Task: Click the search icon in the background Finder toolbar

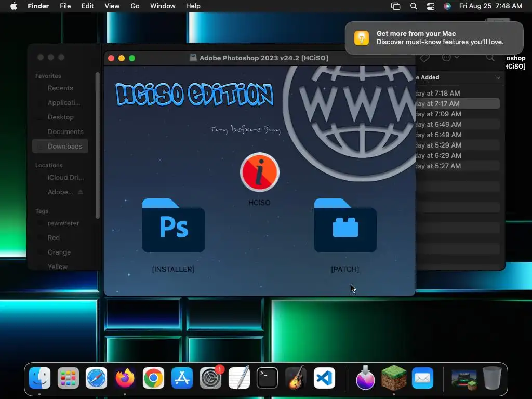Action: click(x=490, y=57)
